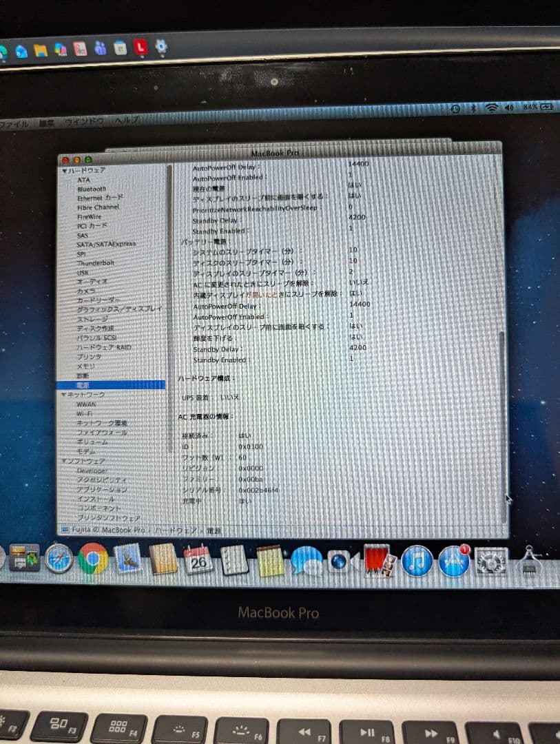This screenshot has width=560, height=744.
Task: Collapse the ハードウェア section triangle
Action: point(65,169)
